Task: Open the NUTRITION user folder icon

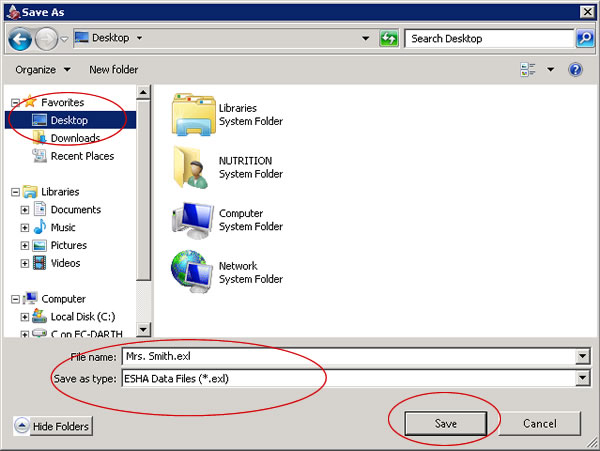Action: [192, 167]
